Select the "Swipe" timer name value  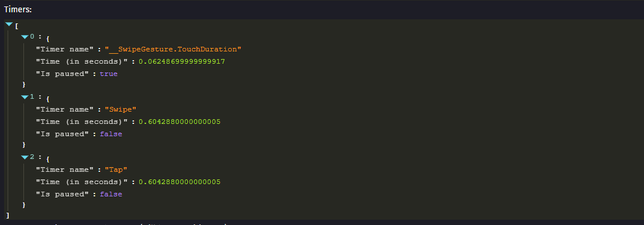point(120,110)
